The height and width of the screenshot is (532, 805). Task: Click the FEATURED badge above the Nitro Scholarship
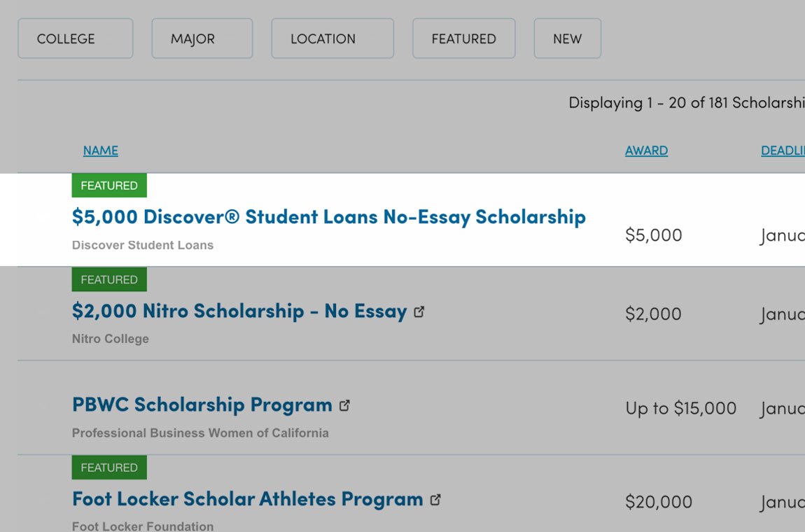109,279
